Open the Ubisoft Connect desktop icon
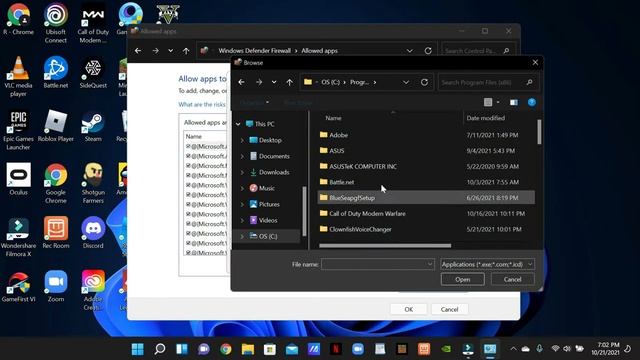 coord(56,23)
